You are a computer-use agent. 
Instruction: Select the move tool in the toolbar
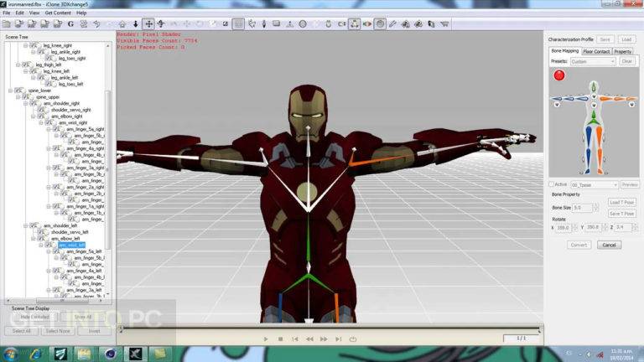148,24
